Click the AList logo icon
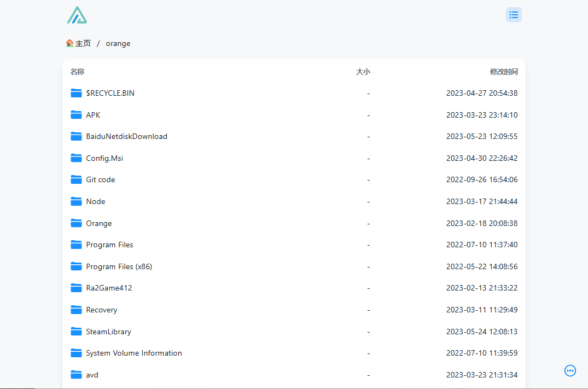The image size is (588, 389). [x=77, y=15]
